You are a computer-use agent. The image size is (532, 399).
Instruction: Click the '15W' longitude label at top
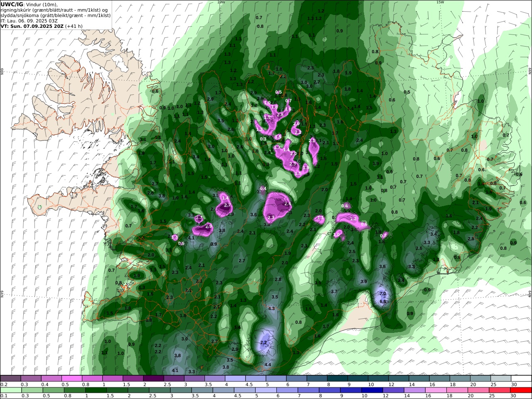(x=440, y=2)
